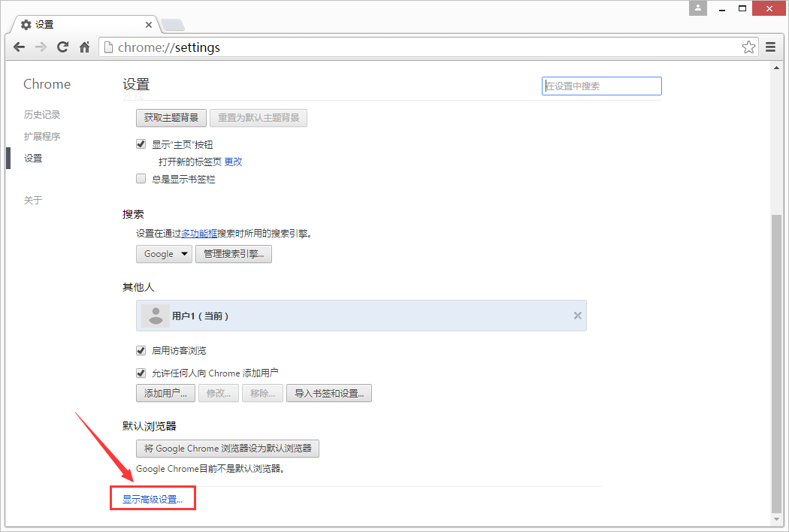This screenshot has height=532, width=789.
Task: Click the 默认浏览器 section heading
Action: (150, 426)
